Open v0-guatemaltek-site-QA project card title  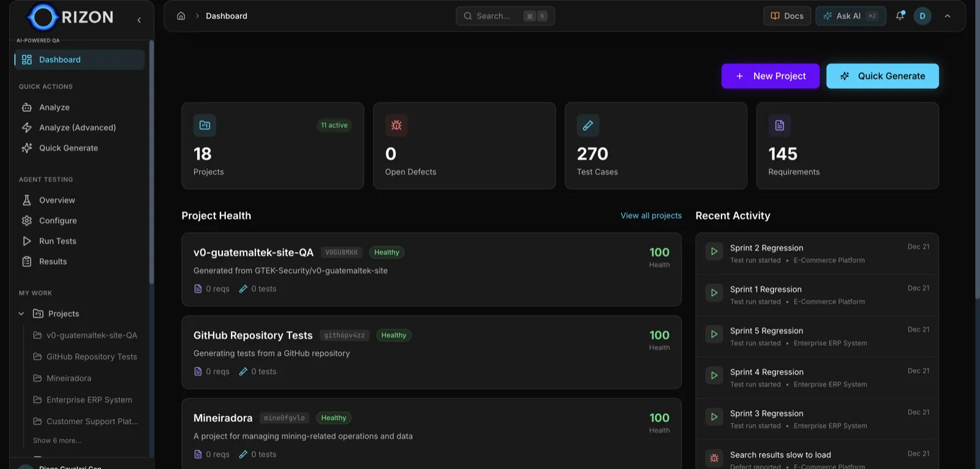tap(254, 253)
